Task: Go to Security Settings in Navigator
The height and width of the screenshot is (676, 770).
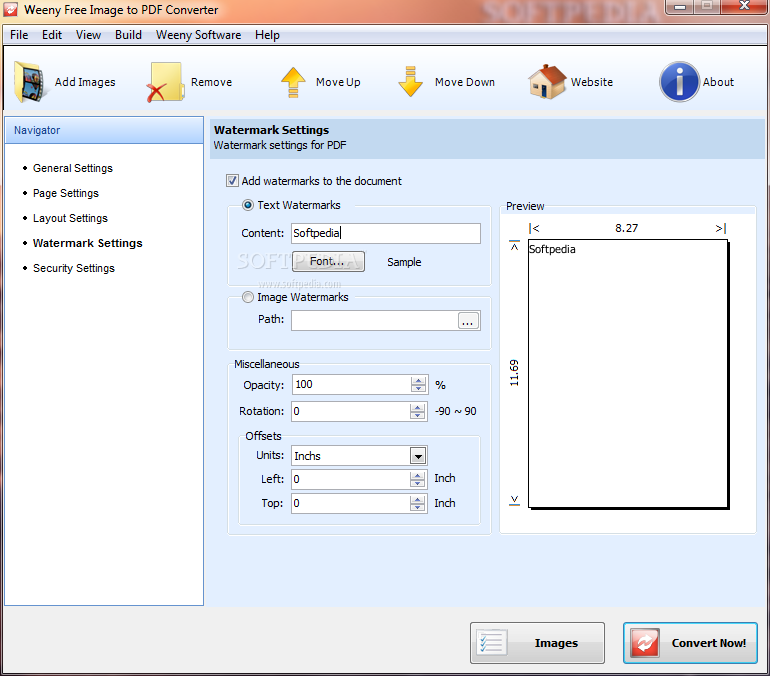Action: coord(74,268)
